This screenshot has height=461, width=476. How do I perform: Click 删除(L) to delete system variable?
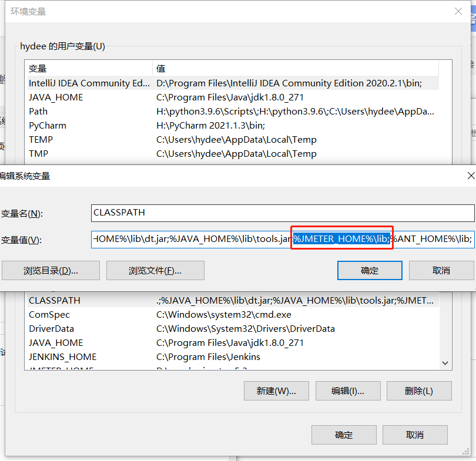pyautogui.click(x=419, y=391)
